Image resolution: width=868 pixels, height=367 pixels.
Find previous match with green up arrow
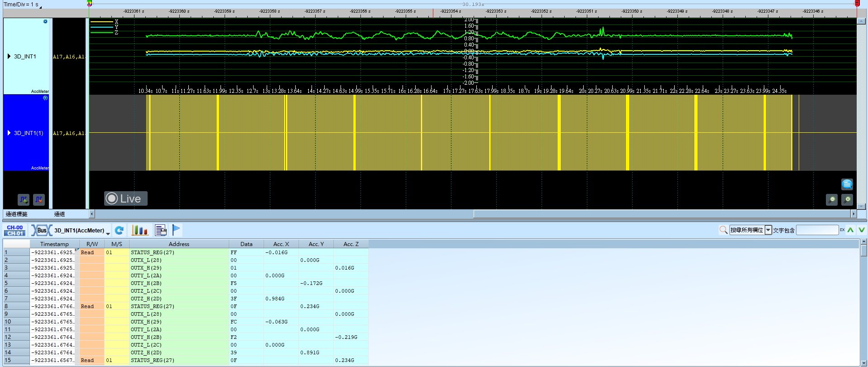(850, 230)
